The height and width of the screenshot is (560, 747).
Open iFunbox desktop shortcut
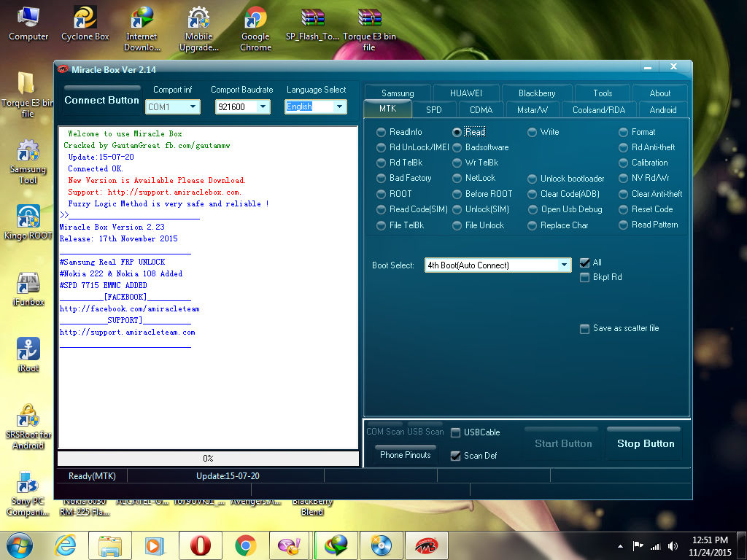coord(28,289)
